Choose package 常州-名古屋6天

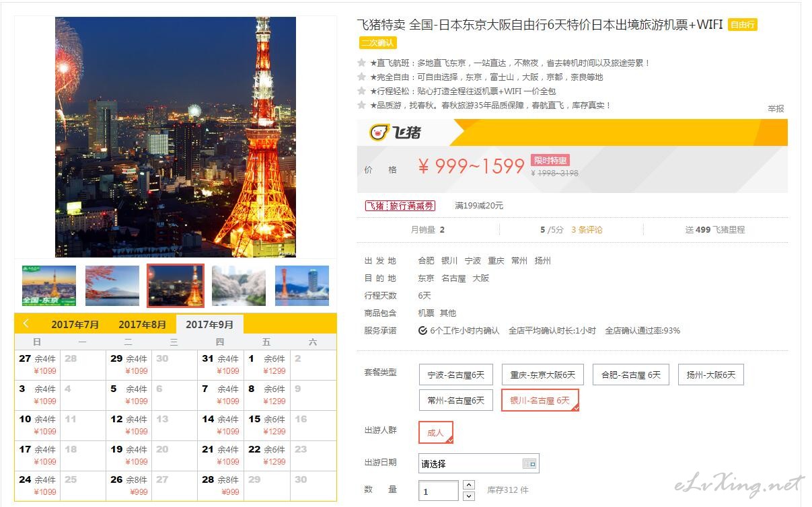[x=456, y=400]
